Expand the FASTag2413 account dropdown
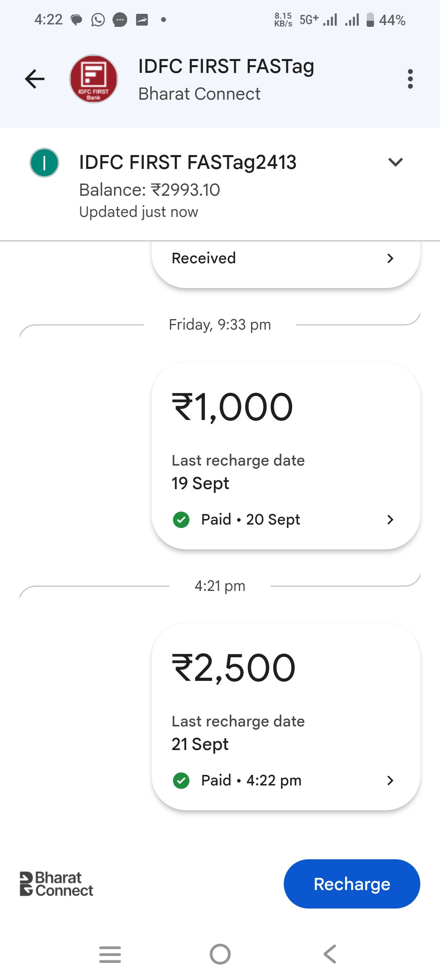Viewport: 440px width, 980px height. click(x=395, y=162)
